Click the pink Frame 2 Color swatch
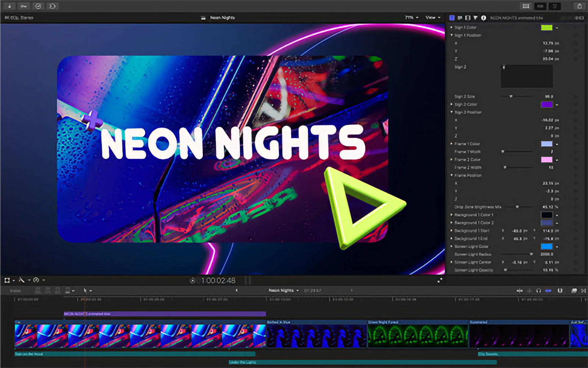Screen dimensions: 588x368 tap(546, 160)
